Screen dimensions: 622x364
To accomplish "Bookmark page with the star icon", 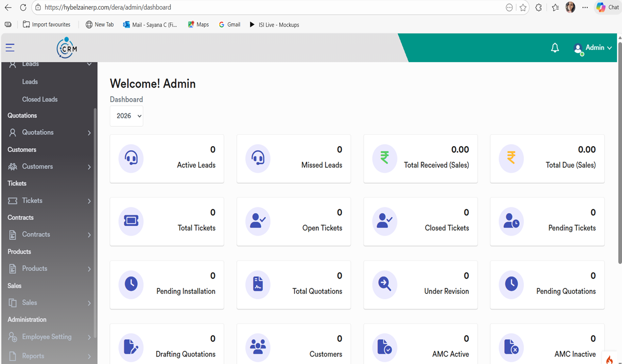I will point(523,8).
